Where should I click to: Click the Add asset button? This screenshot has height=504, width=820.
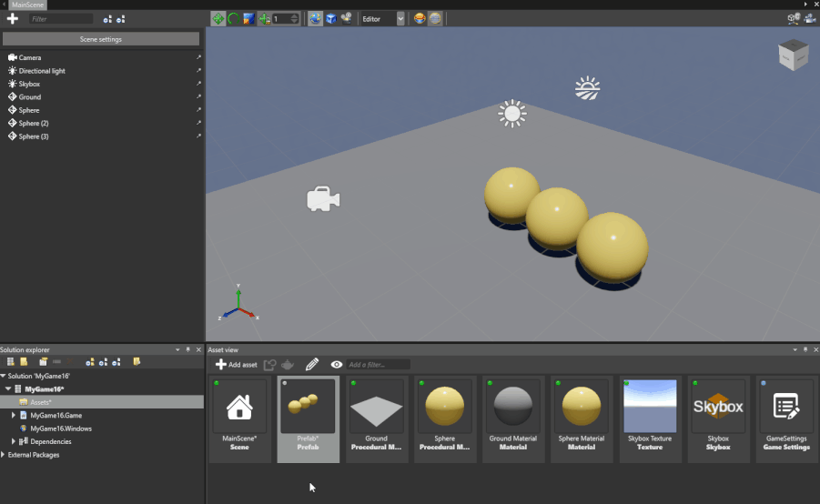236,364
